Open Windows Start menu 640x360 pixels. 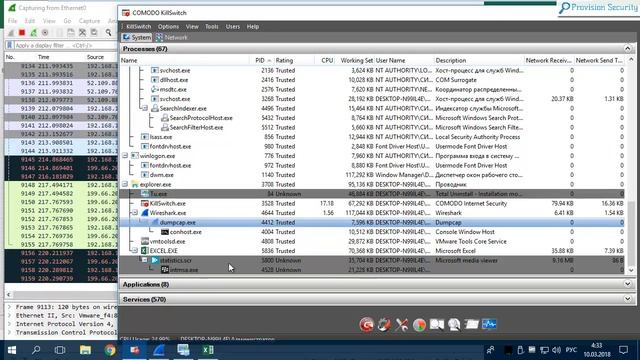pyautogui.click(x=12, y=350)
